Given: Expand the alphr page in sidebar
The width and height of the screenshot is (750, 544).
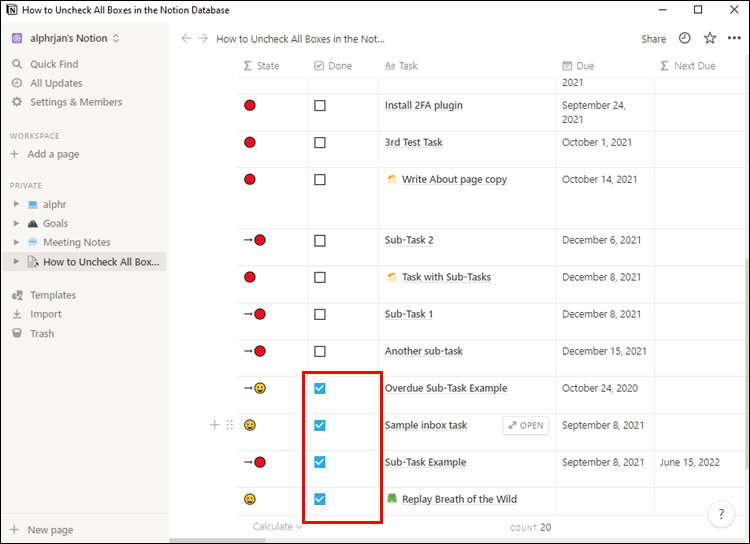Looking at the screenshot, I should pos(16,204).
